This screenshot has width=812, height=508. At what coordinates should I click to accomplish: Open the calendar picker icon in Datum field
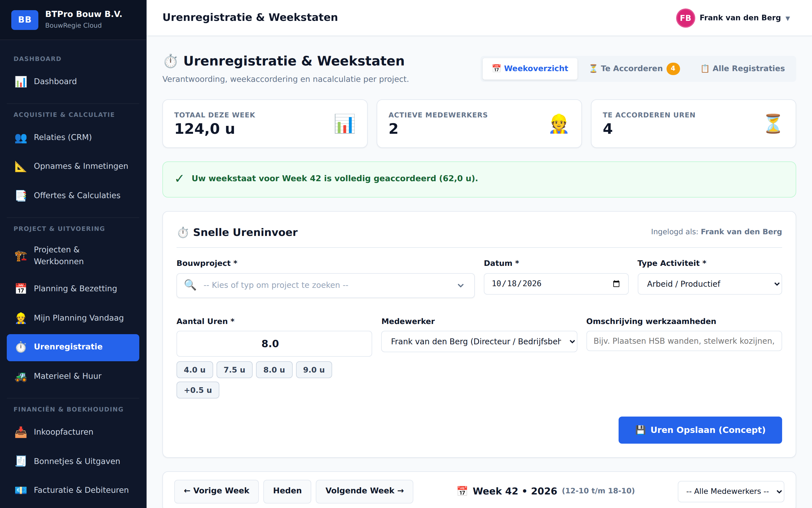tap(616, 284)
